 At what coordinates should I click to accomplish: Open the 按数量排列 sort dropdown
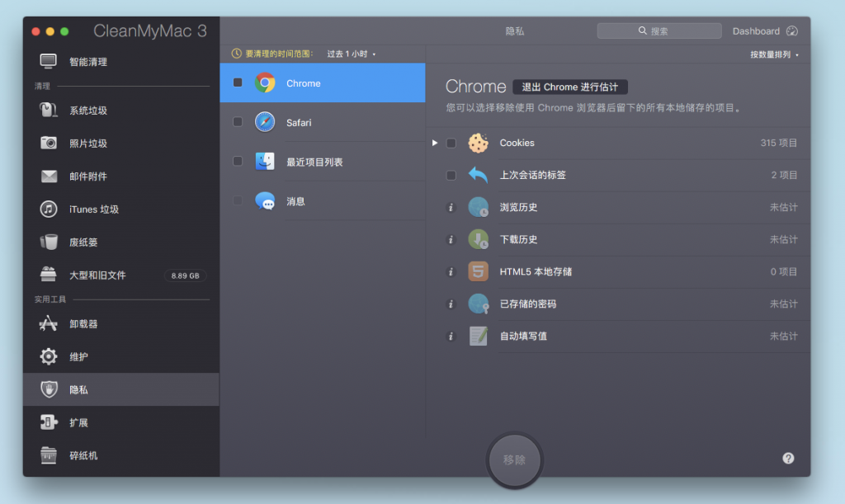[x=774, y=54]
